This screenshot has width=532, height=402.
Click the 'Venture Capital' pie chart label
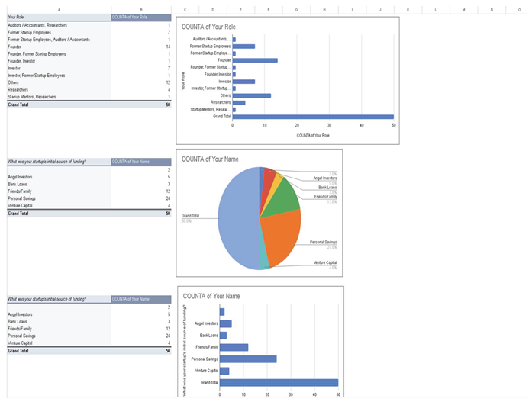tap(324, 262)
